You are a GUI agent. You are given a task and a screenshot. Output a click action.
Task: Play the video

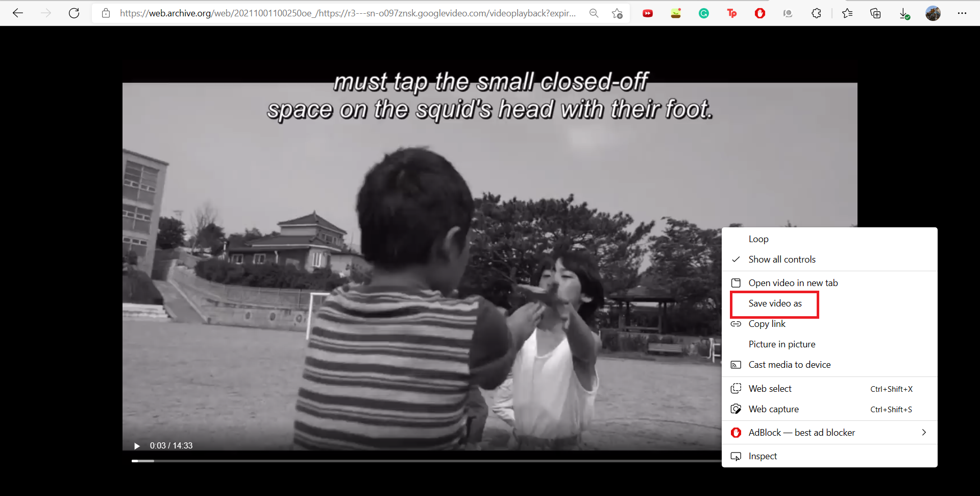point(137,446)
